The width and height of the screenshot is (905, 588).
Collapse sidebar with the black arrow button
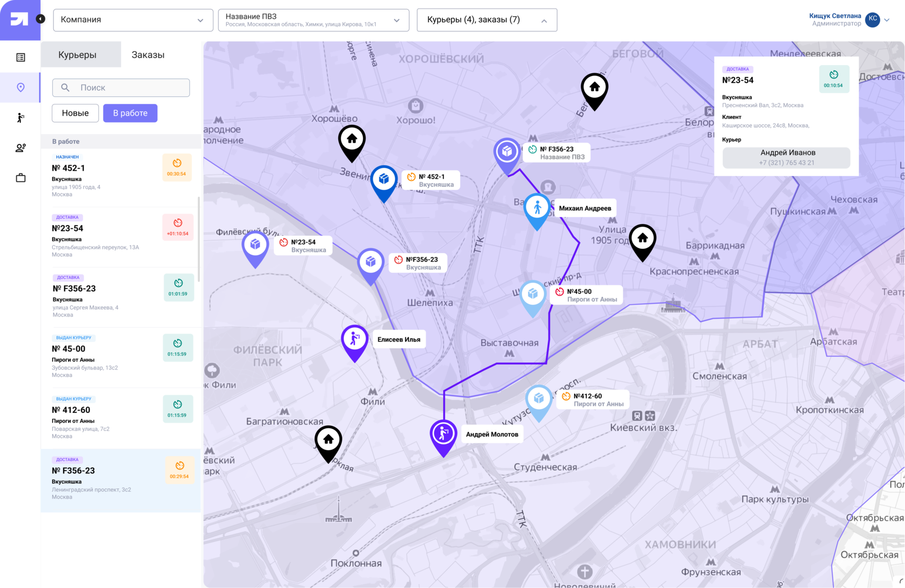click(40, 19)
